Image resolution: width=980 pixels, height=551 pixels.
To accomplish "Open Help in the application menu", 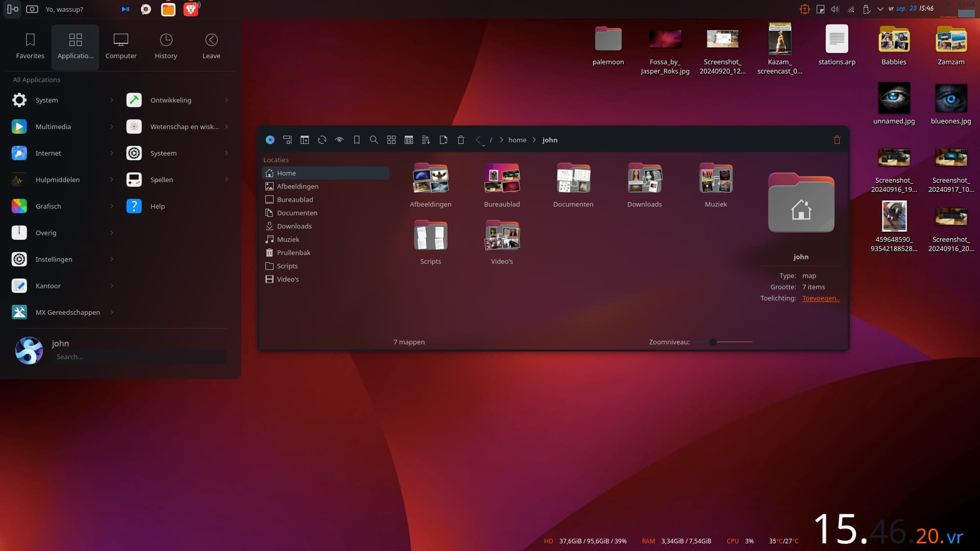I will pyautogui.click(x=178, y=206).
